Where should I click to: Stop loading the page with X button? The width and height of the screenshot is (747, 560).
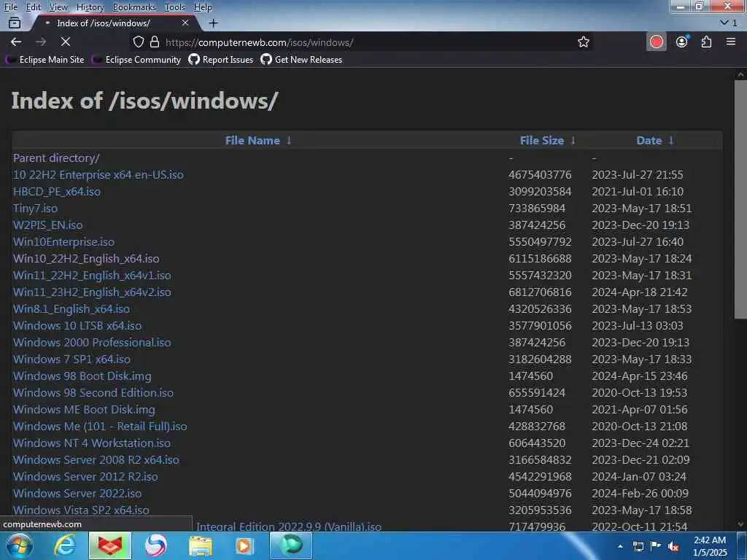65,42
